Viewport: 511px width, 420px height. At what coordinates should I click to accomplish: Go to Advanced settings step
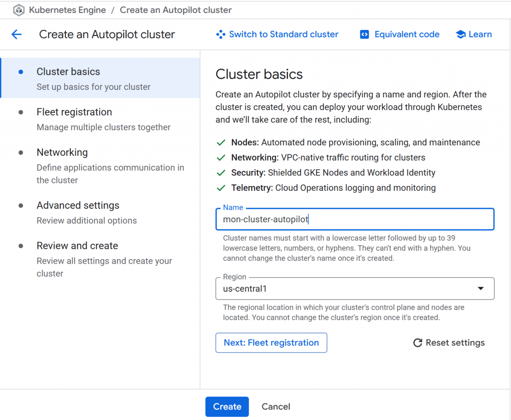(x=78, y=206)
